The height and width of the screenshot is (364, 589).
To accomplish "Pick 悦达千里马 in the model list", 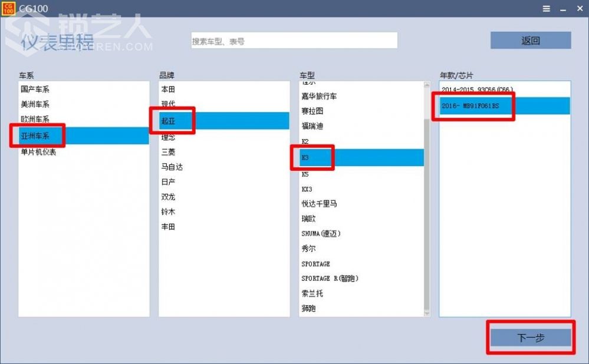I will [x=361, y=204].
